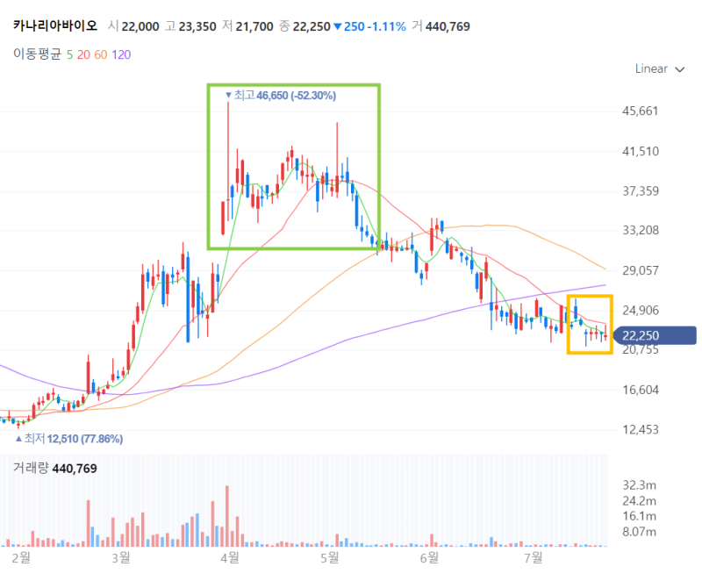The height and width of the screenshot is (588, 702).
Task: Click the 8.07m volume axis label
Action: pos(640,532)
